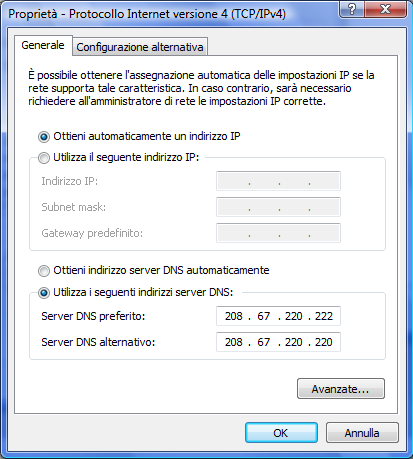This screenshot has width=413, height=459.
Task: Choose Ottieni indirizzo server DNS automaticamente
Action: pos(44,271)
